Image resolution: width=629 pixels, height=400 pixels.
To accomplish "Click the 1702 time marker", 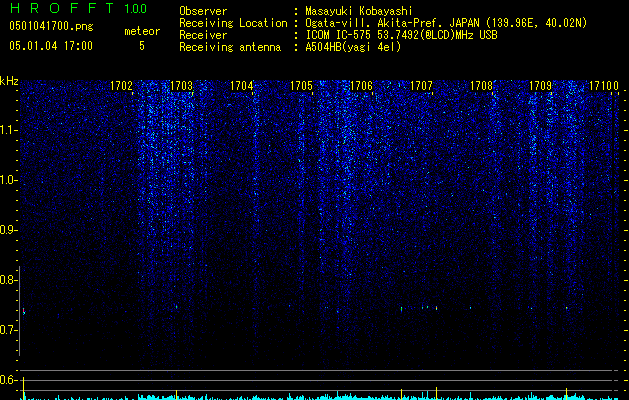I will tap(122, 86).
